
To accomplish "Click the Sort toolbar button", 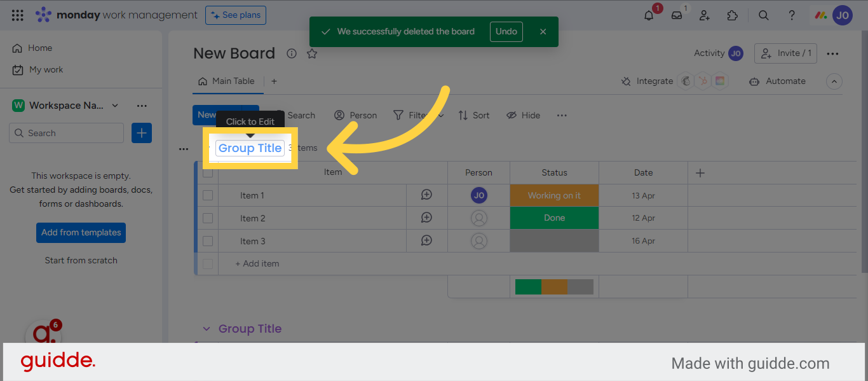I will [x=474, y=115].
